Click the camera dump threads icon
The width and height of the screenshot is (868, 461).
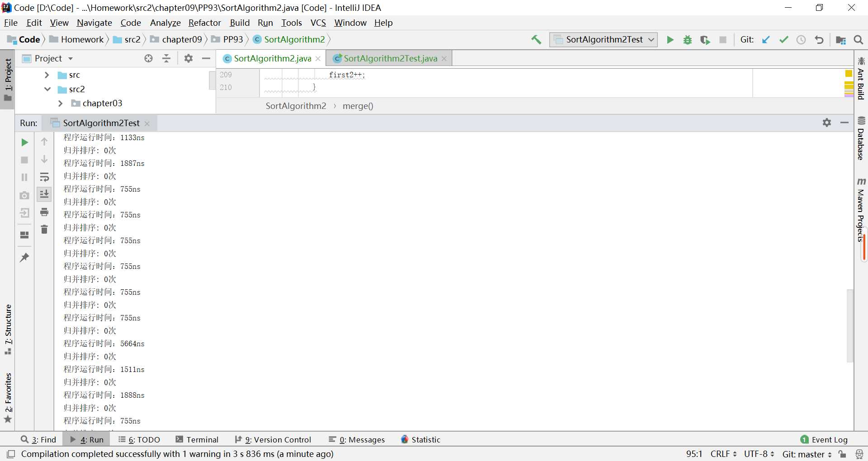point(24,195)
